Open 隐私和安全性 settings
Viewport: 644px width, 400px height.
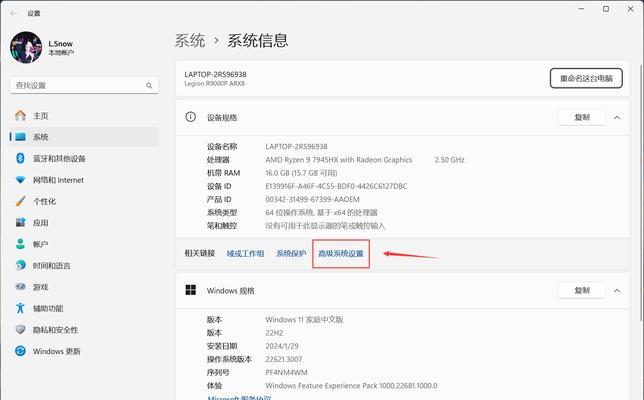(84, 329)
